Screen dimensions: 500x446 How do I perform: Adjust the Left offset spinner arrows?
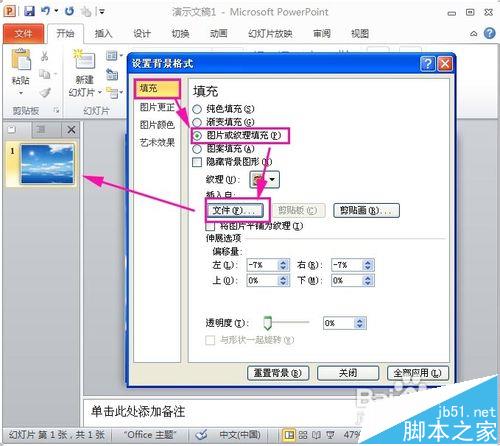[x=283, y=265]
